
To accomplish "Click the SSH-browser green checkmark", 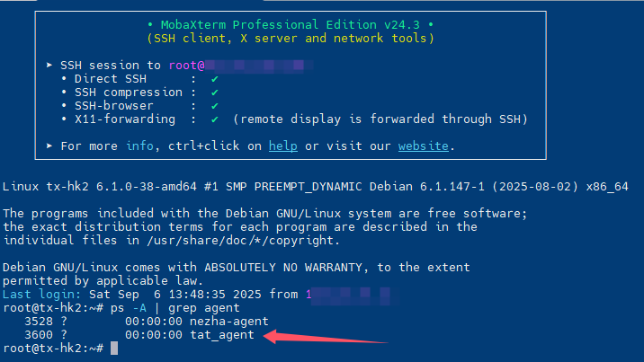I will (x=214, y=106).
